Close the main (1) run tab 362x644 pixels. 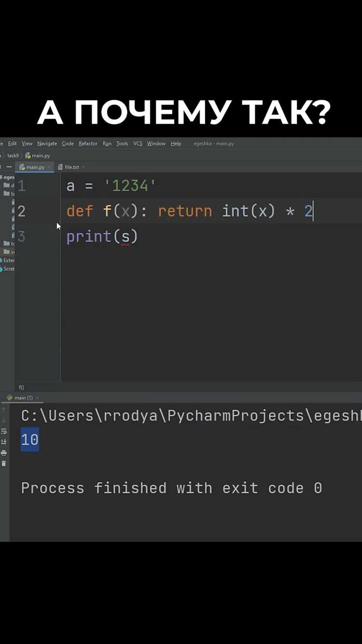[37, 398]
